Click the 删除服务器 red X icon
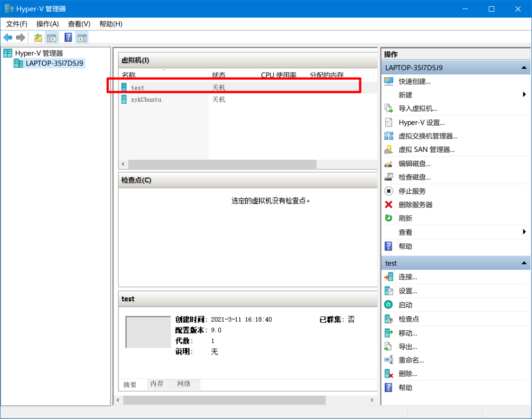This screenshot has height=419, width=532. point(389,205)
